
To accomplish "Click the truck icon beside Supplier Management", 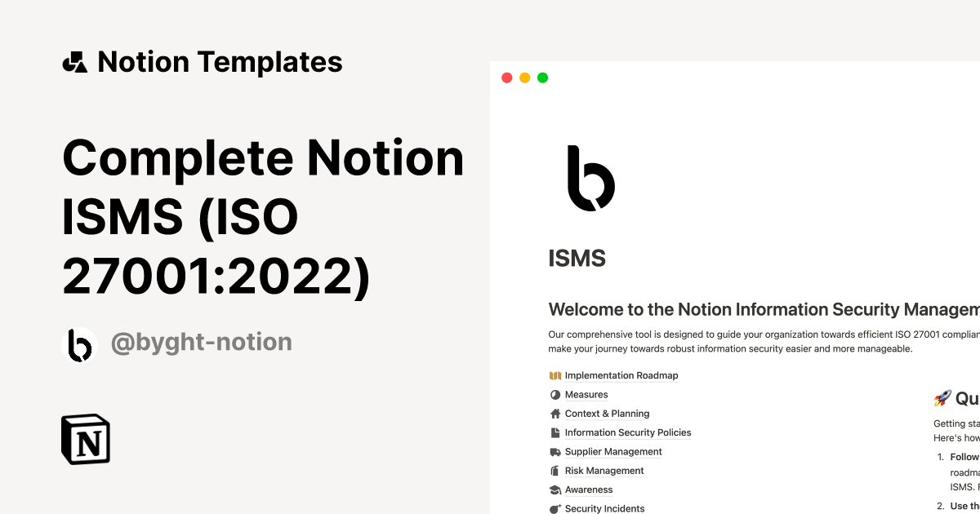I will click(x=555, y=451).
